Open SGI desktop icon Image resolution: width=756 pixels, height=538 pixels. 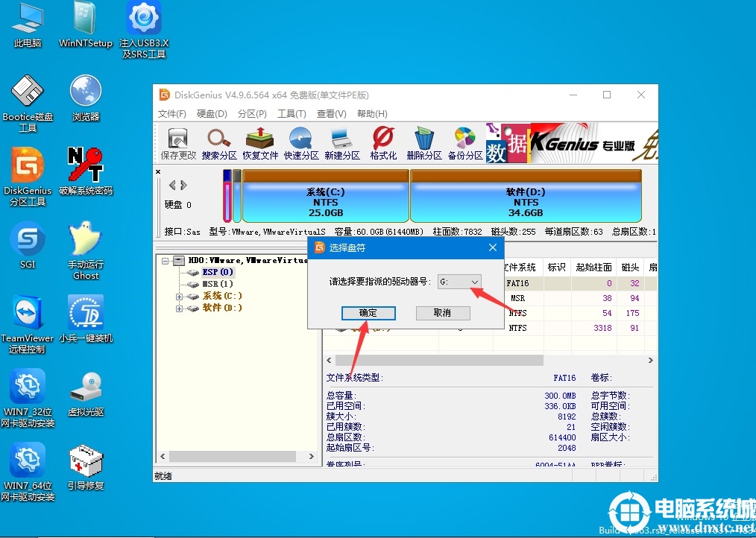coord(28,245)
